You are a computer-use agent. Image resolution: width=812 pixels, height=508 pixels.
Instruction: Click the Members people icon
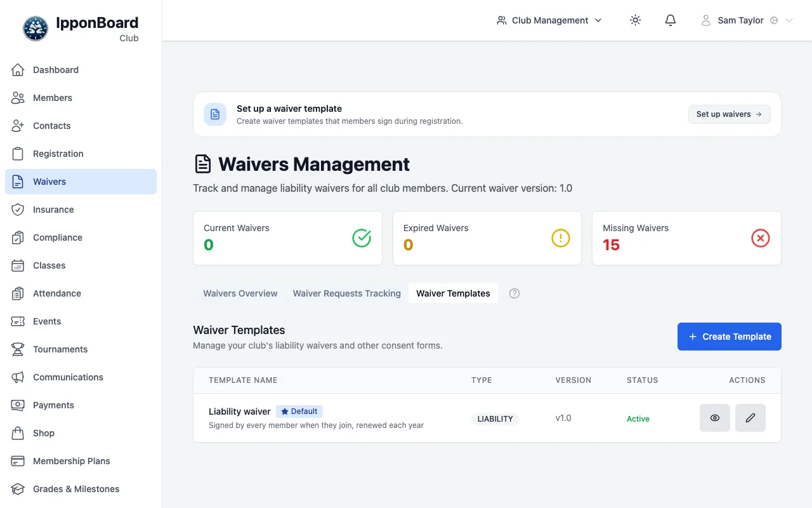(18, 98)
